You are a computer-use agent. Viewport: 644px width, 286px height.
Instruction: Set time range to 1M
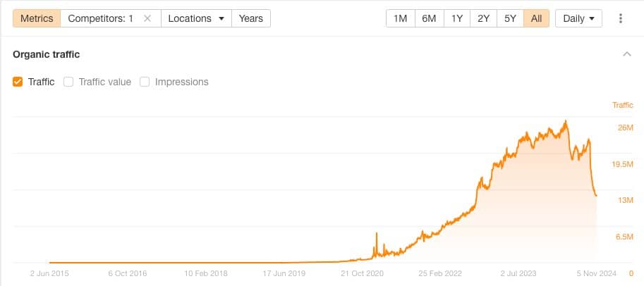coord(401,18)
